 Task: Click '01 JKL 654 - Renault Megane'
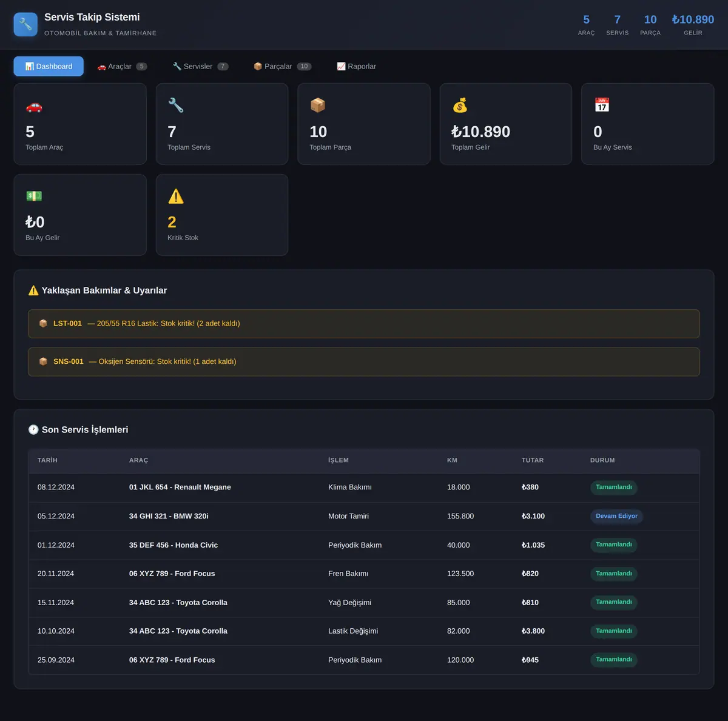[180, 488]
